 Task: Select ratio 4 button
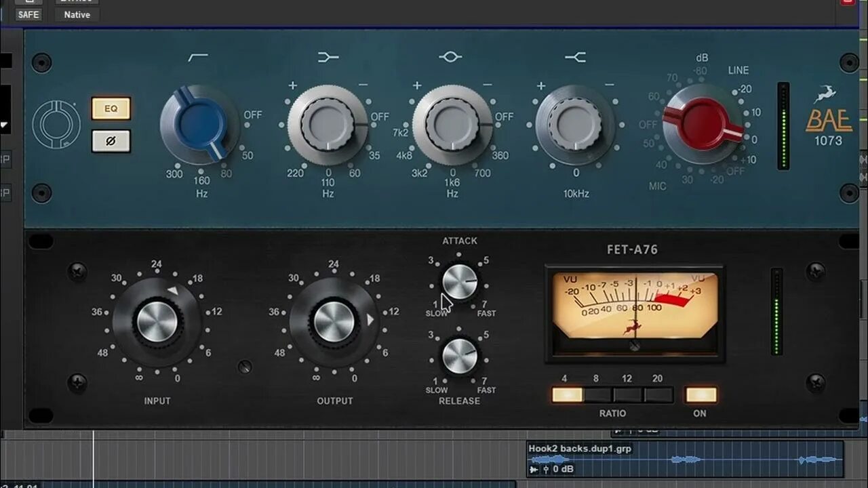[x=567, y=395]
